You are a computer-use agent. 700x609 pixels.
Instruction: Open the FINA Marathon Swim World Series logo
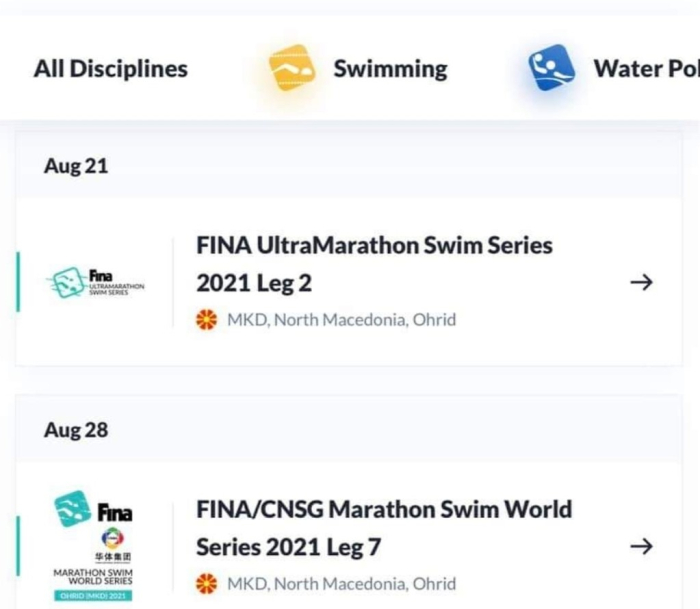tap(93, 546)
